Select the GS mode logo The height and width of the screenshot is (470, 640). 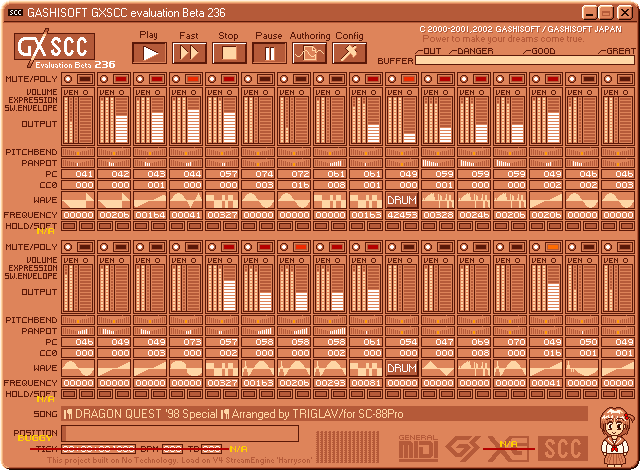pyautogui.click(x=462, y=448)
